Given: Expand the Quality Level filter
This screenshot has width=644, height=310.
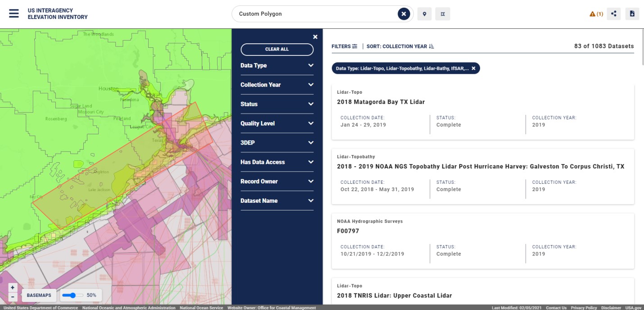Looking at the screenshot, I should point(277,123).
